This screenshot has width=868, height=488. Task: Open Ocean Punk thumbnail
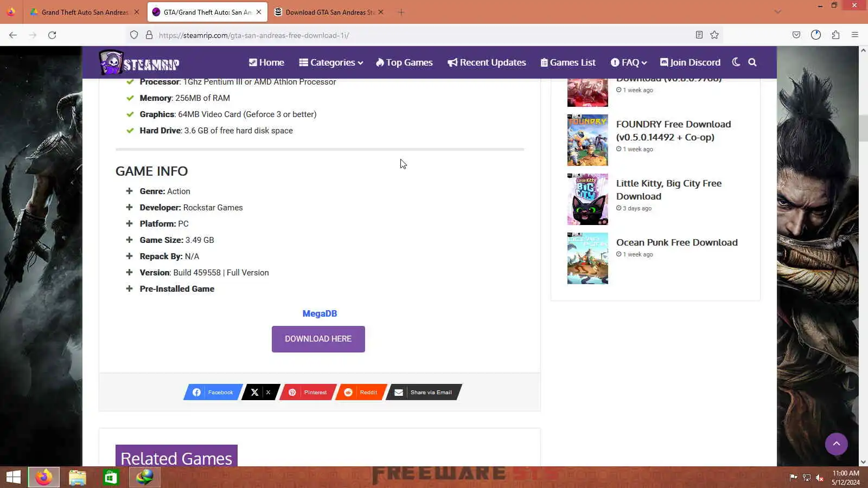[x=588, y=258]
